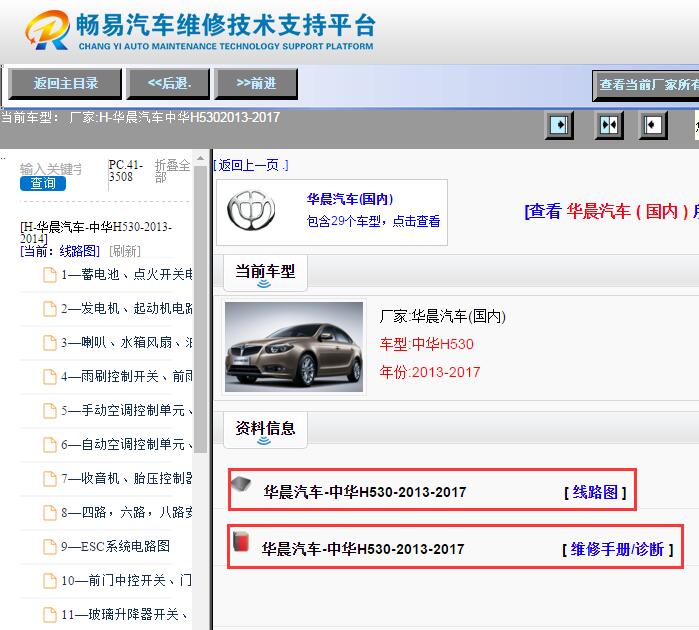Click the 厂家:华晨汽车(国内) text
Image resolution: width=699 pixels, height=630 pixels.
coord(443,316)
